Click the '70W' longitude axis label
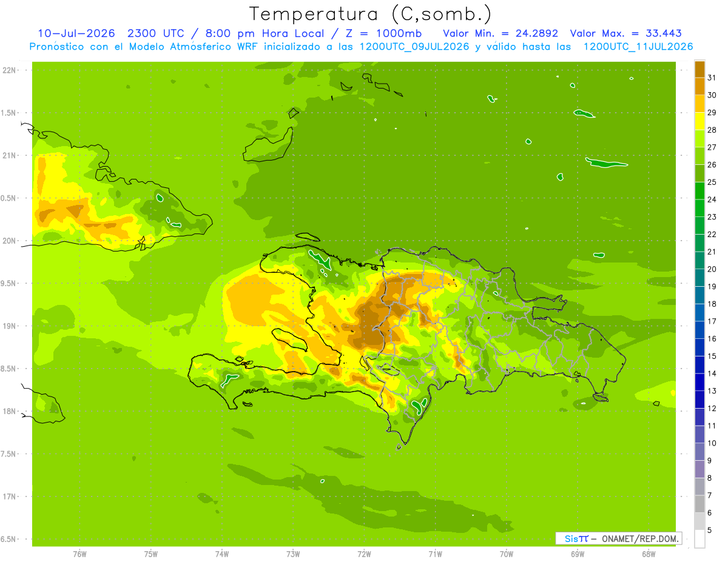Image resolution: width=728 pixels, height=562 pixels. pyautogui.click(x=507, y=554)
